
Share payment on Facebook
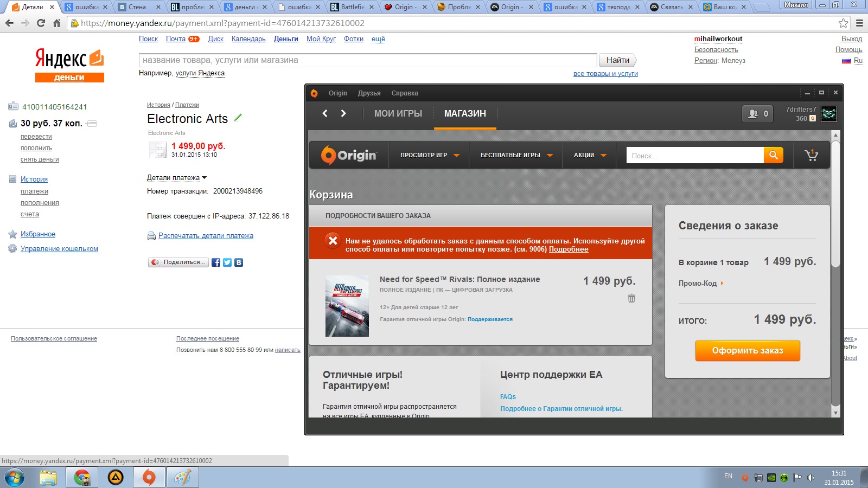(216, 262)
